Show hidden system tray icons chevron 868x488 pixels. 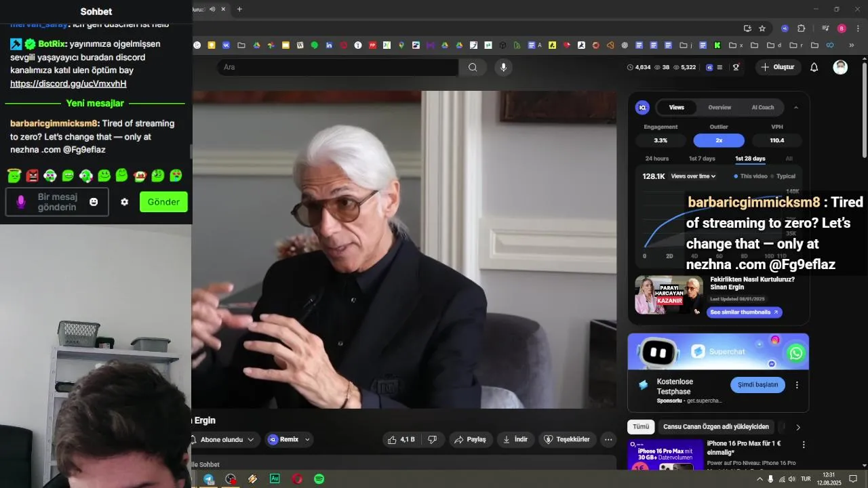759,479
